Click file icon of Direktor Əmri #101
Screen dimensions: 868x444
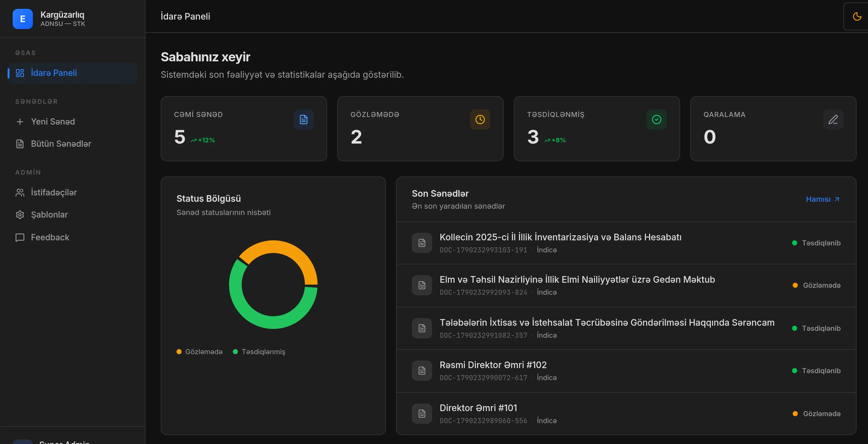click(422, 413)
